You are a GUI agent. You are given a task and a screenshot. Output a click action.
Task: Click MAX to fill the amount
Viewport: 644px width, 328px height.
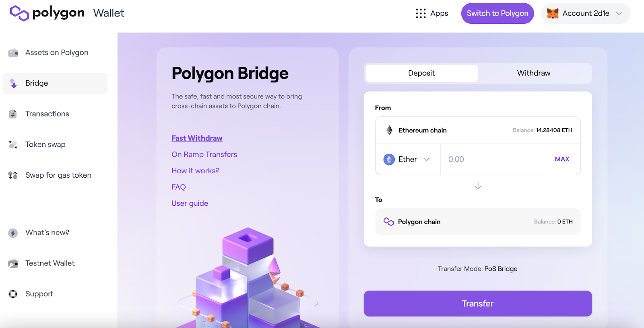[x=562, y=159]
